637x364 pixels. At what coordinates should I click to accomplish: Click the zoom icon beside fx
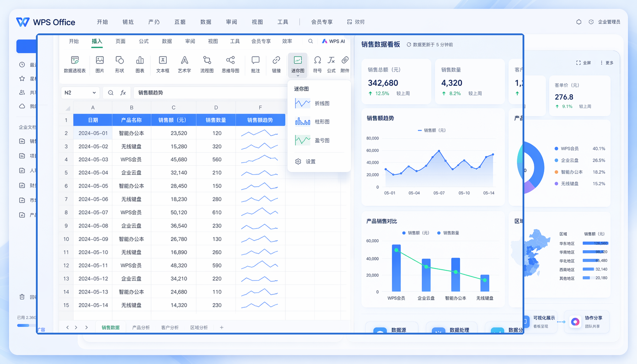[111, 93]
